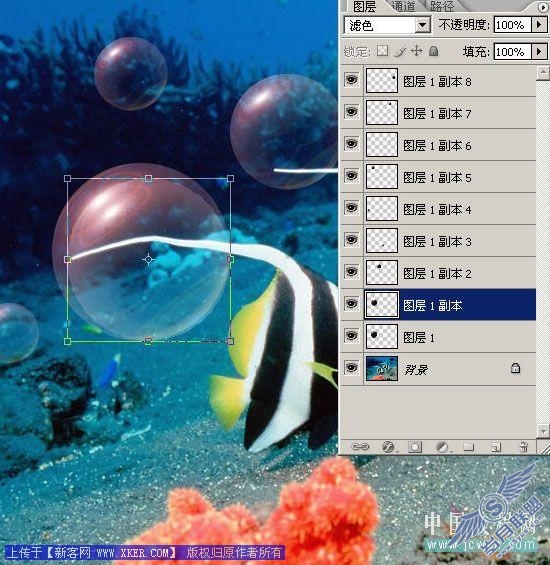Create new adjustment layer icon

point(442,447)
